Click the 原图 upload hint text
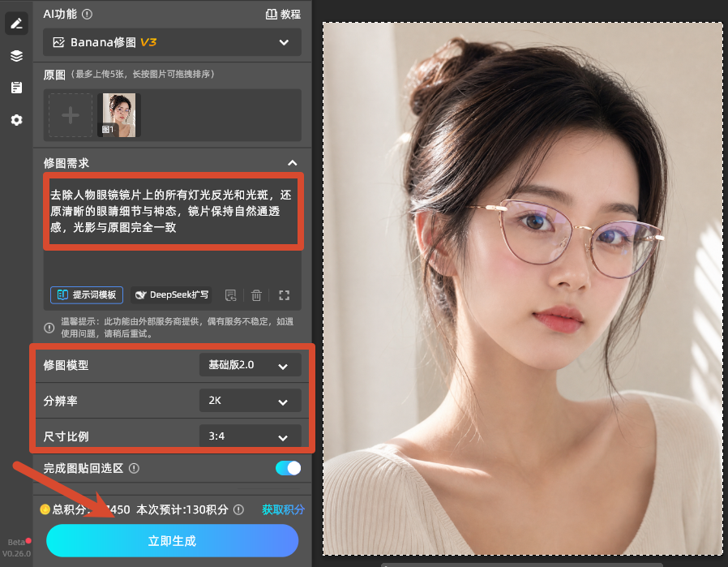The width and height of the screenshot is (728, 567). point(142,75)
